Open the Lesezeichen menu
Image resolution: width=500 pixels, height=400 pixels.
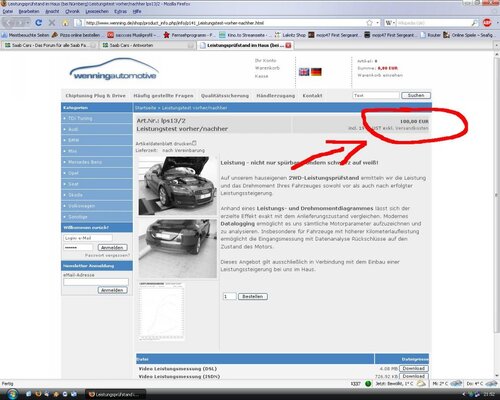pos(97,11)
